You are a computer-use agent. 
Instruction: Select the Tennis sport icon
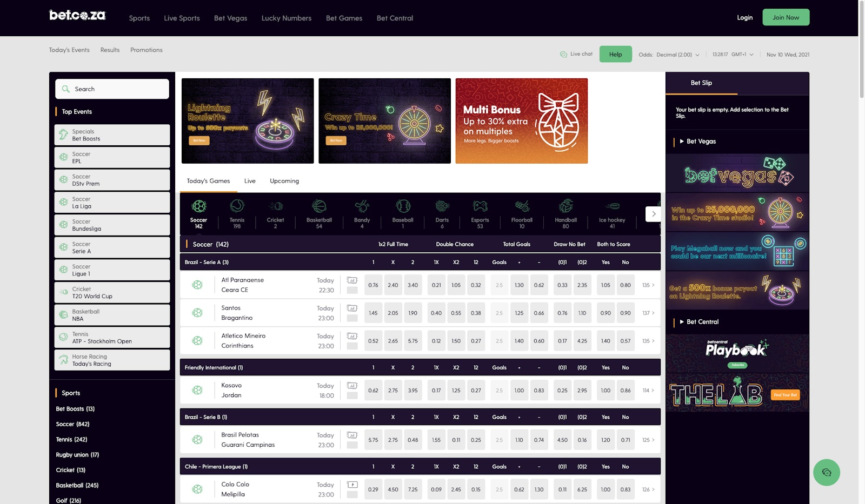tap(237, 207)
